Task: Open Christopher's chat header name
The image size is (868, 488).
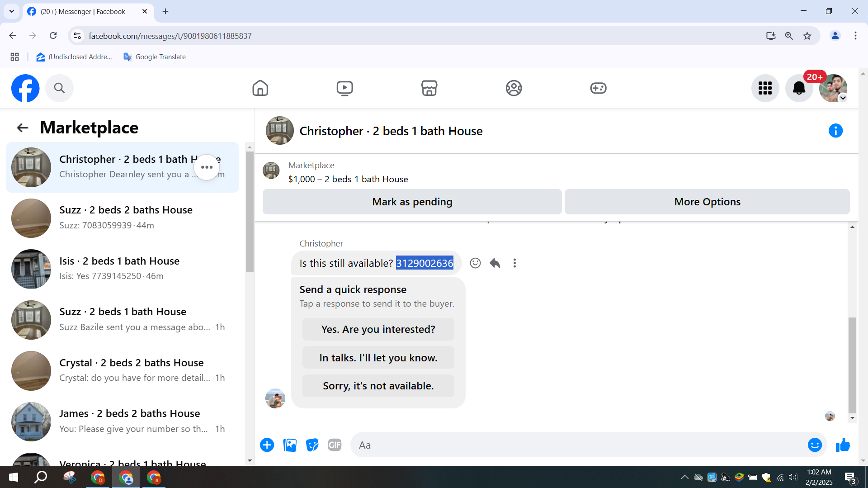Action: (391, 131)
